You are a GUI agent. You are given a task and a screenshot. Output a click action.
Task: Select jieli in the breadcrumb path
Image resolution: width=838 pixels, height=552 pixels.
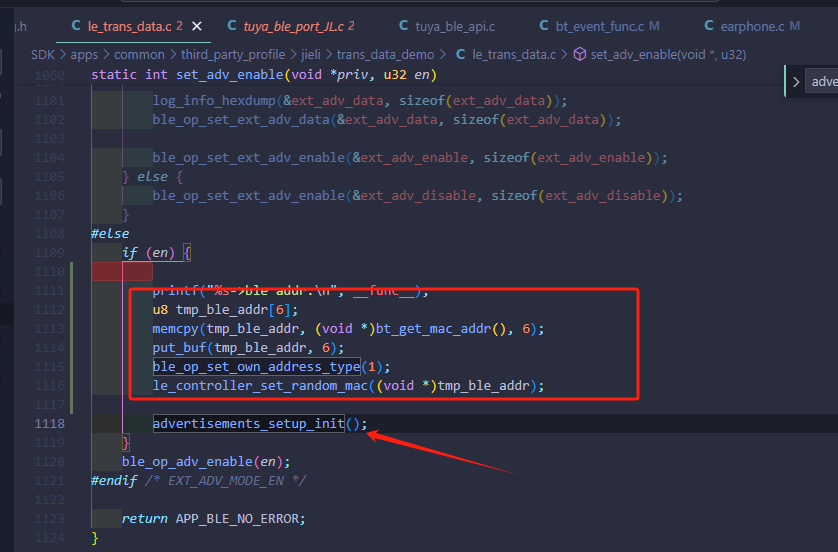click(311, 55)
